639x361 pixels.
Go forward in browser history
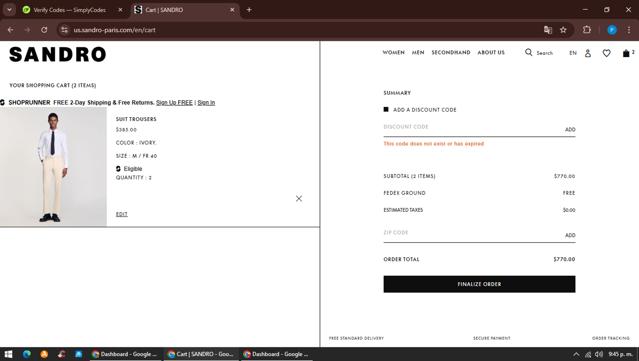27,30
